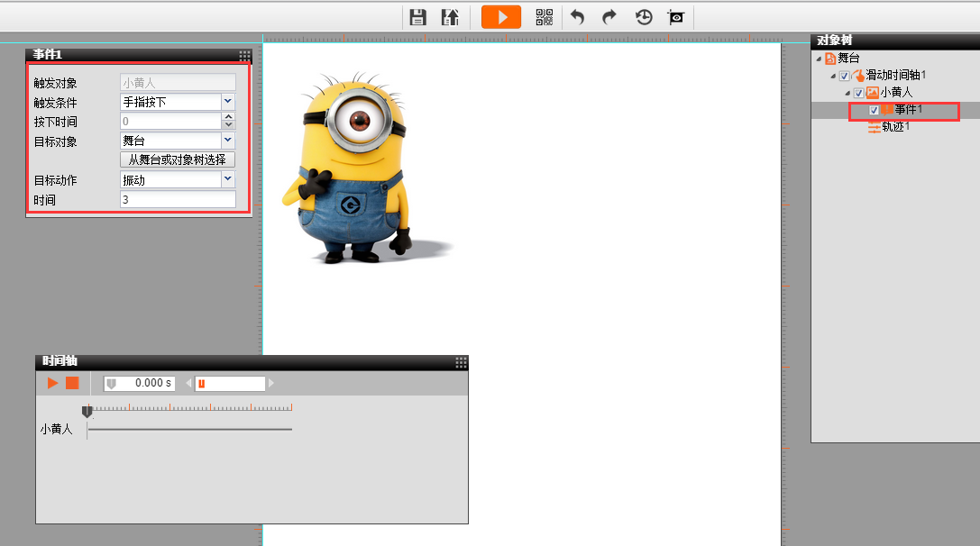Click the orange thumb in the timeline scroll bar
This screenshot has width=980, height=546.
(201, 384)
